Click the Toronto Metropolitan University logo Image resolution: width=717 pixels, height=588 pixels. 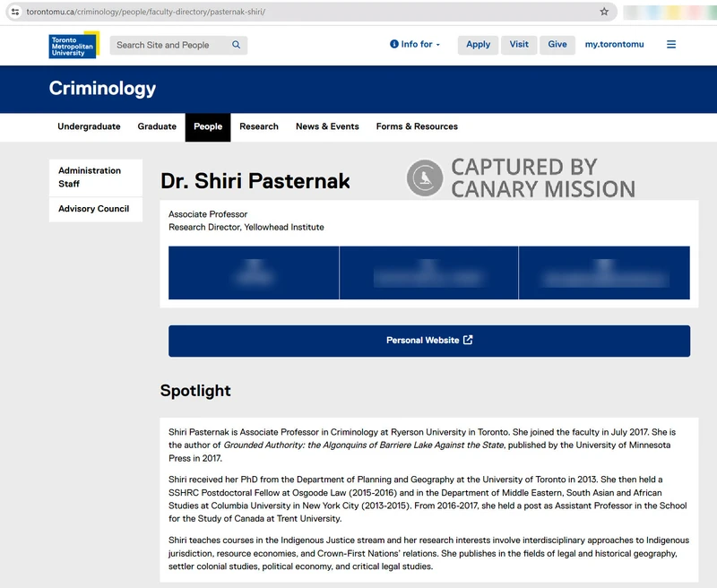74,45
